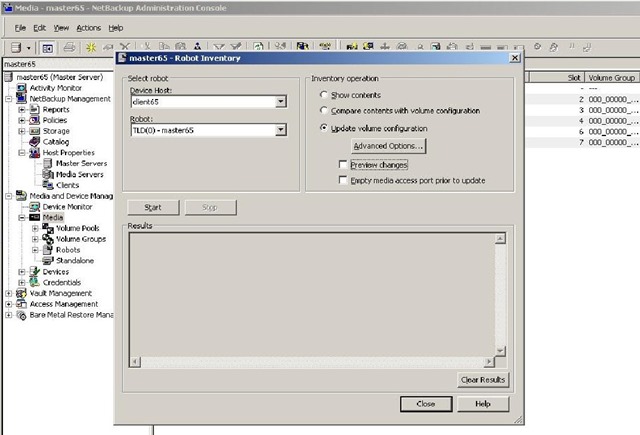Click the Start button
The height and width of the screenshot is (435, 640).
coord(153,207)
